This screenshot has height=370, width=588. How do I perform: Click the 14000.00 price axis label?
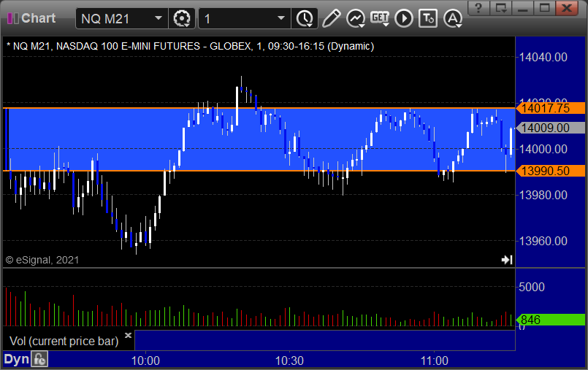[543, 149]
